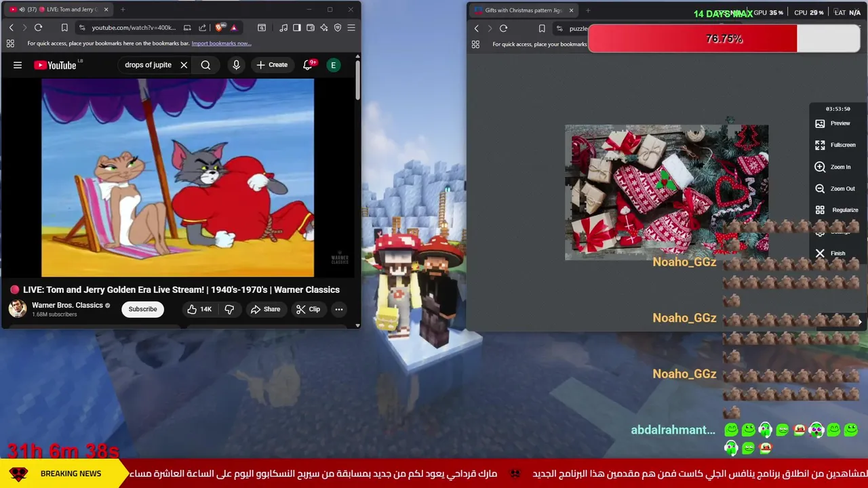The height and width of the screenshot is (488, 868).
Task: Open the apps grid icon in YouTube window bookmarks bar
Action: pyautogui.click(x=10, y=43)
